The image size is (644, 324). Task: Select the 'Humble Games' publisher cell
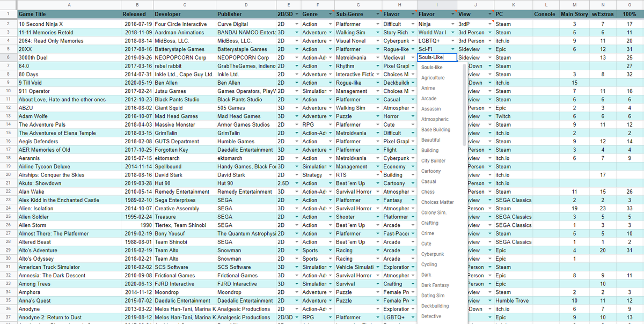click(246, 141)
